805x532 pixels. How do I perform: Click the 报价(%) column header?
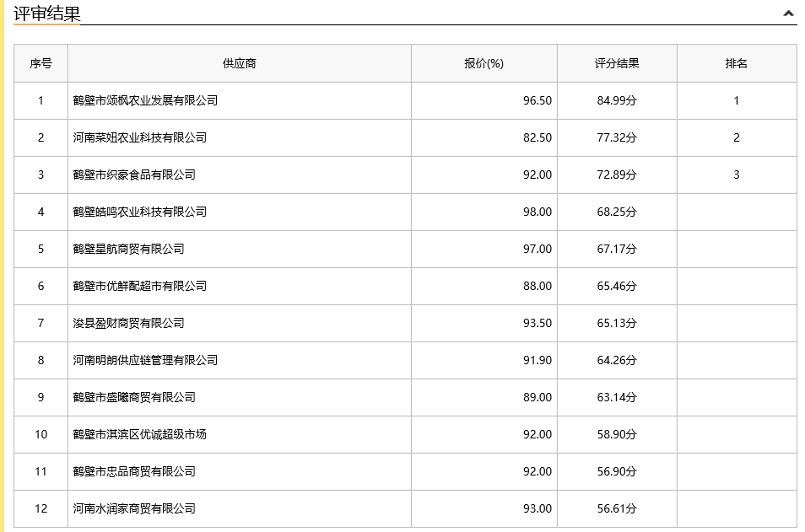(x=484, y=63)
